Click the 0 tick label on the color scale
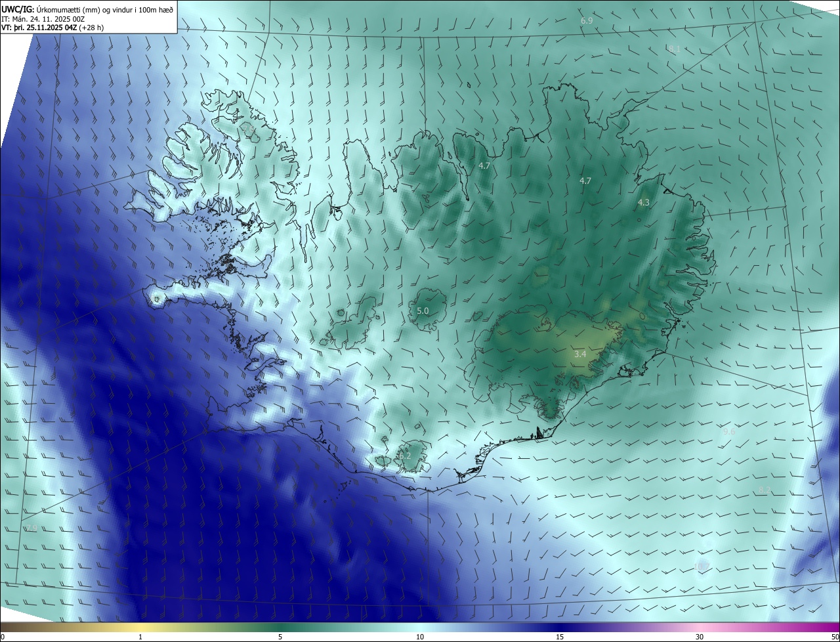The image size is (840, 642). pyautogui.click(x=3, y=637)
